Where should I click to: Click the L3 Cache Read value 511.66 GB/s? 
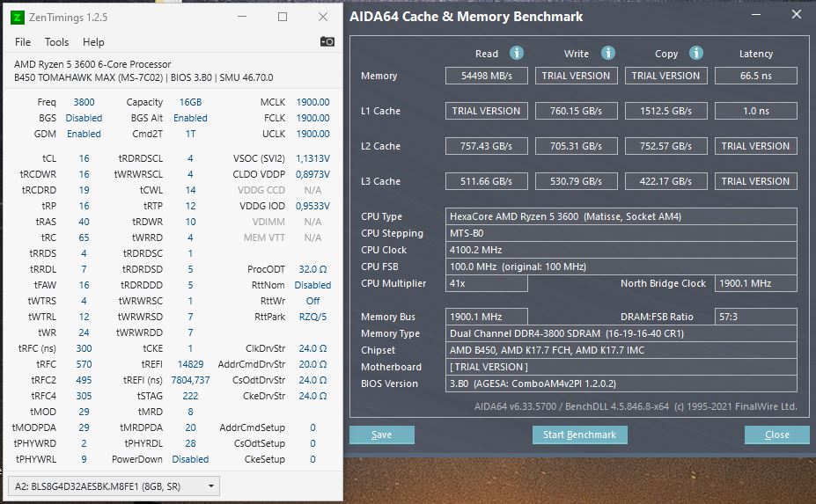[x=487, y=181]
